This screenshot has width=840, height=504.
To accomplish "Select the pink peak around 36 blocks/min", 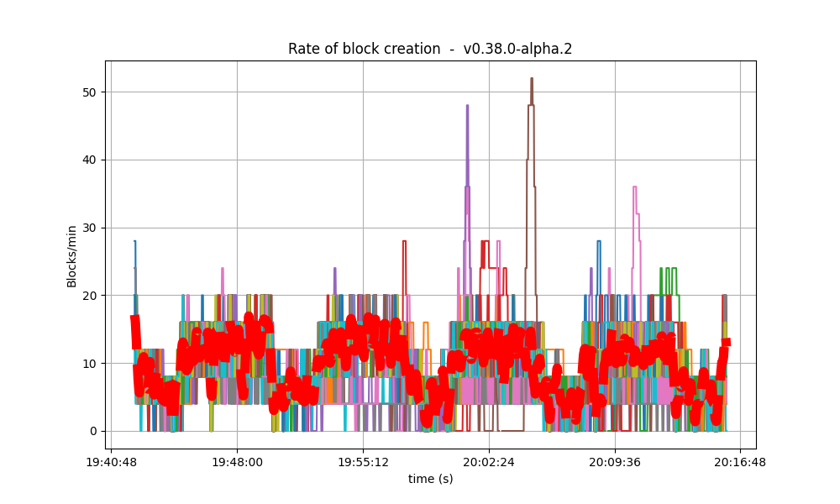I will 634,189.
